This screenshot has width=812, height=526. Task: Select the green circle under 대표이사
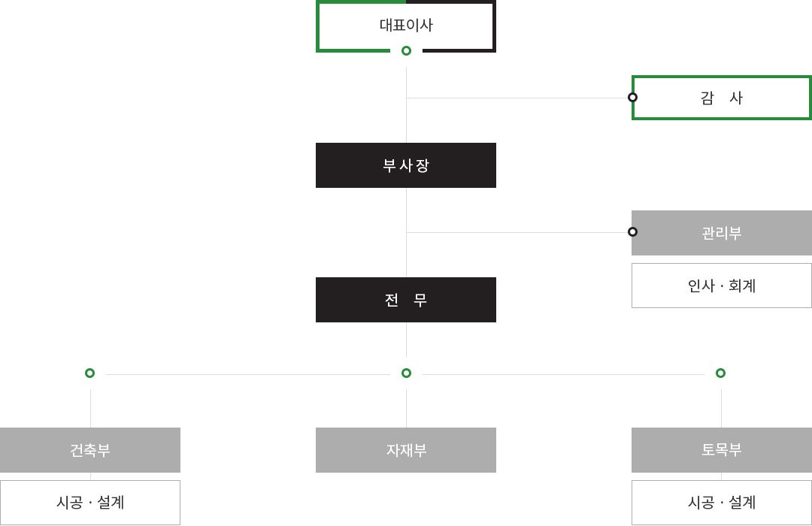(x=407, y=51)
